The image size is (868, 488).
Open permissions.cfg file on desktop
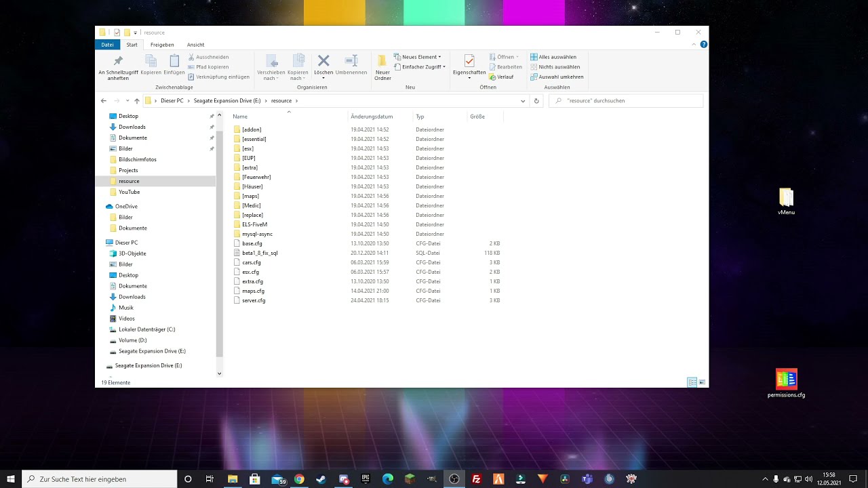tap(787, 384)
